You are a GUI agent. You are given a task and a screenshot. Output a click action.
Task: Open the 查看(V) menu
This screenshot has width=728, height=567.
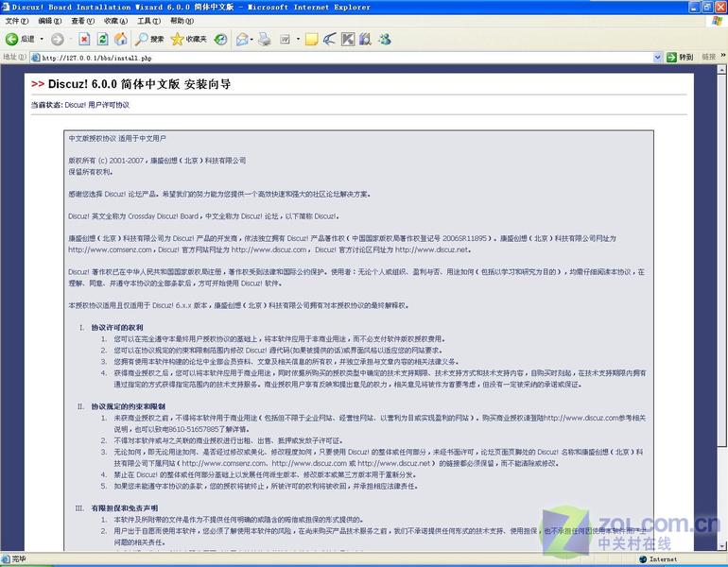[82, 21]
